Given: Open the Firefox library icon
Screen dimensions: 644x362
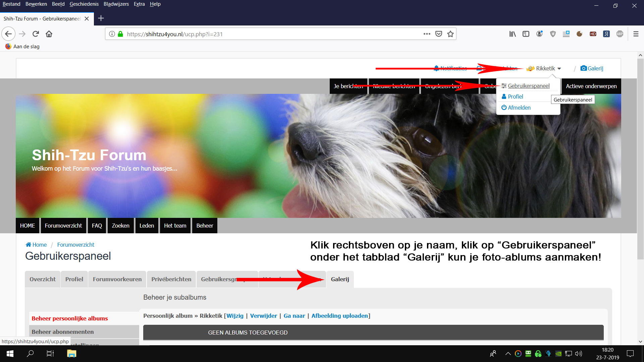Looking at the screenshot, I should click(513, 34).
